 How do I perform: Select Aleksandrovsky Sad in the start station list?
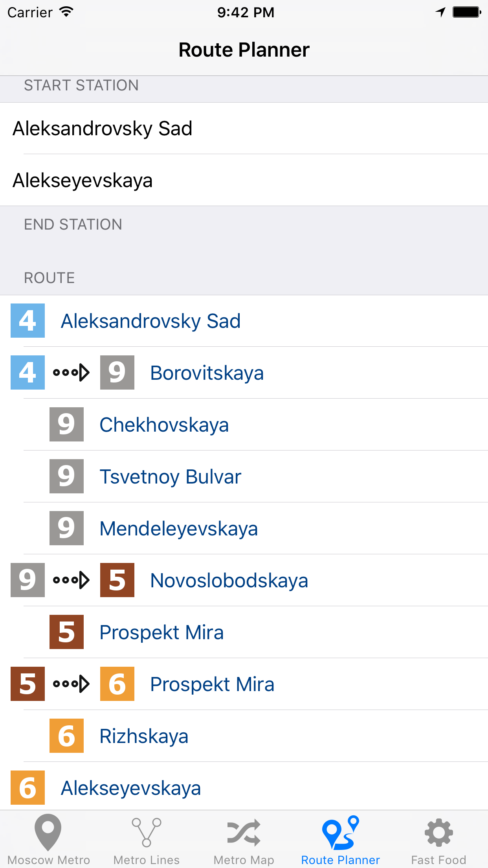pyautogui.click(x=244, y=128)
